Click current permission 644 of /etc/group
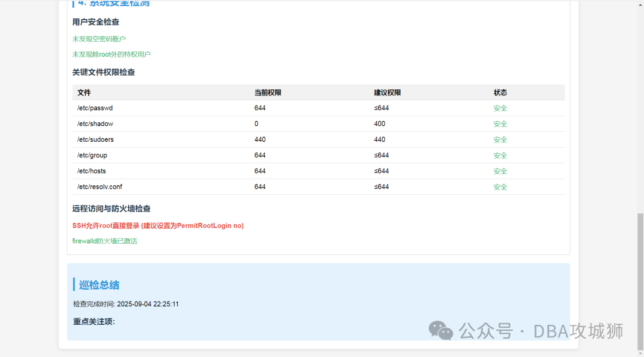 click(260, 156)
